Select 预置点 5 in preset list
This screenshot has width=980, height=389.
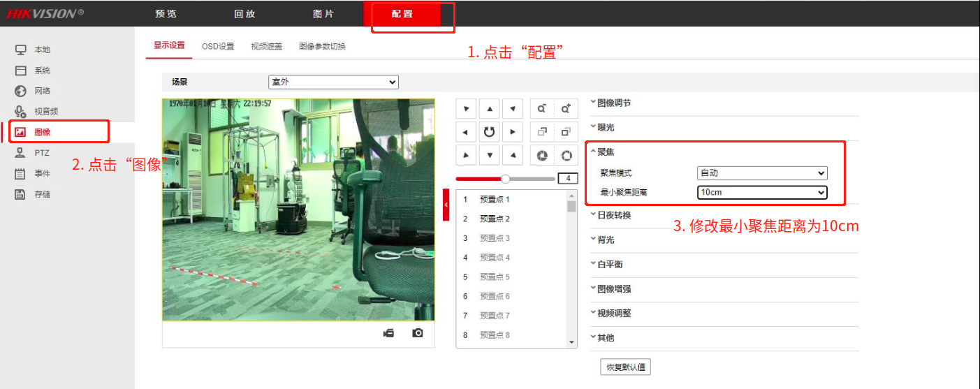click(512, 277)
